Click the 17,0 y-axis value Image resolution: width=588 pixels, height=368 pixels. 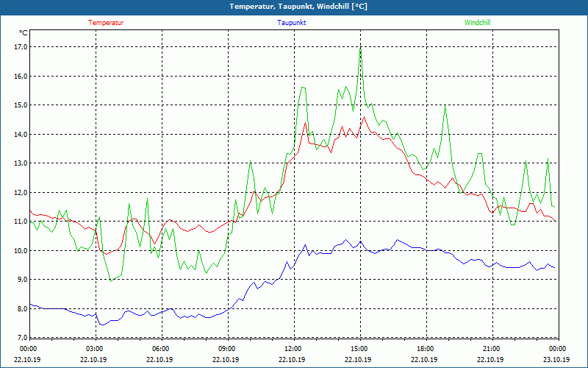[21, 47]
